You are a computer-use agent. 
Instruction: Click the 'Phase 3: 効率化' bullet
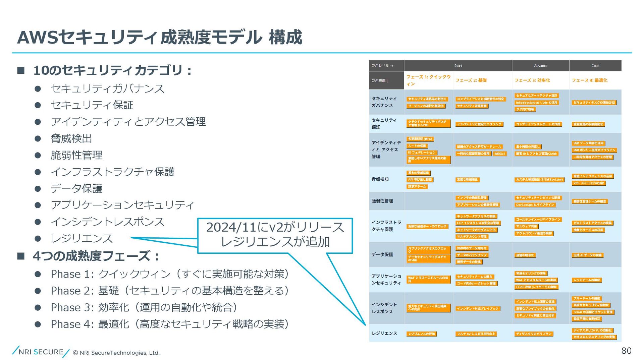(x=144, y=308)
